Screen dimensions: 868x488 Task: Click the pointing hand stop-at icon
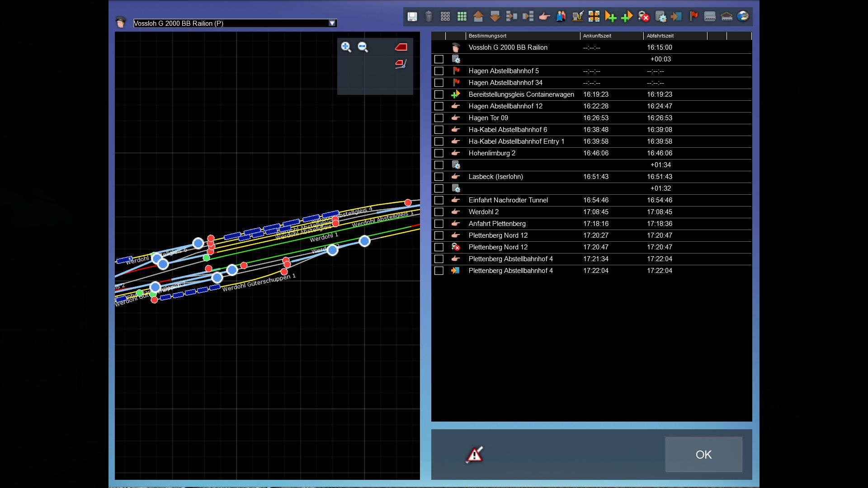click(x=544, y=17)
